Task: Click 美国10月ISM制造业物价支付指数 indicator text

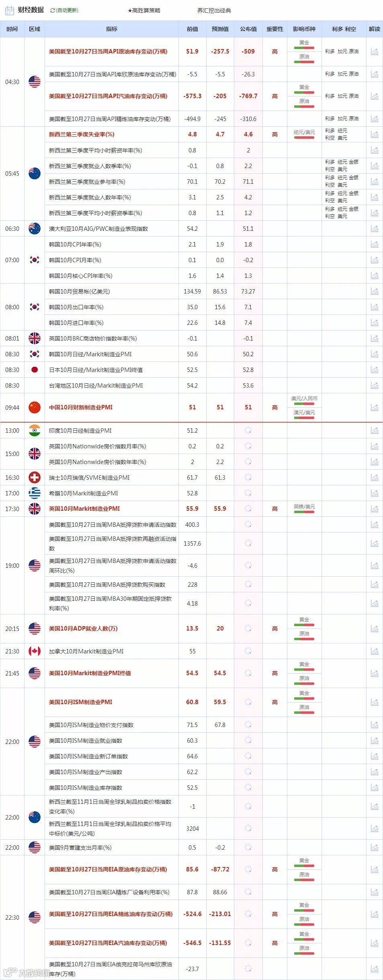Action: pyautogui.click(x=91, y=725)
